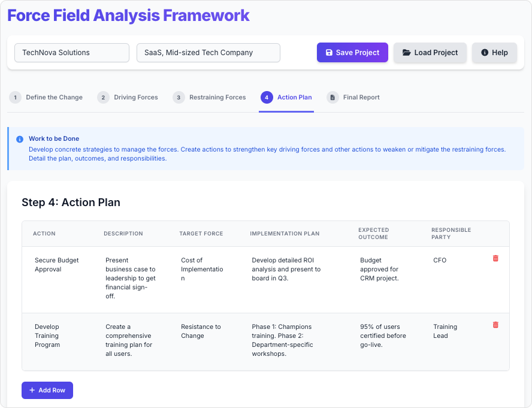
Task: Open the Final Report tab
Action: tap(353, 98)
